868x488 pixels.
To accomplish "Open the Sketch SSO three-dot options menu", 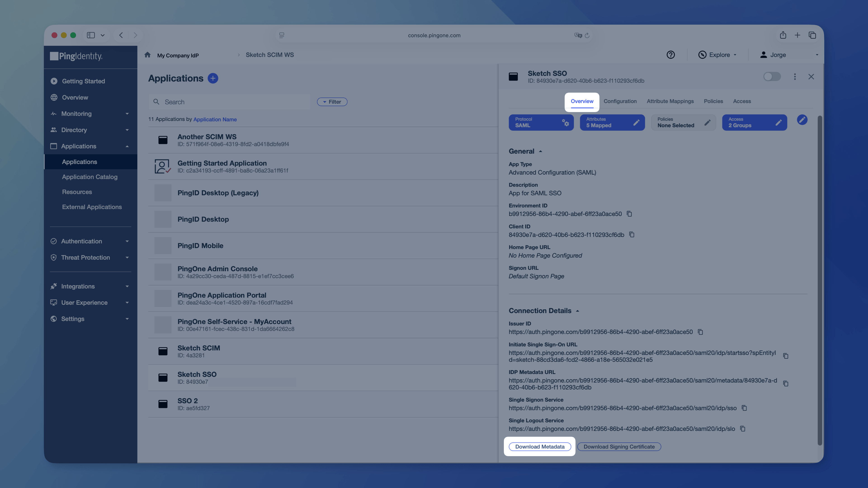I will (x=795, y=77).
